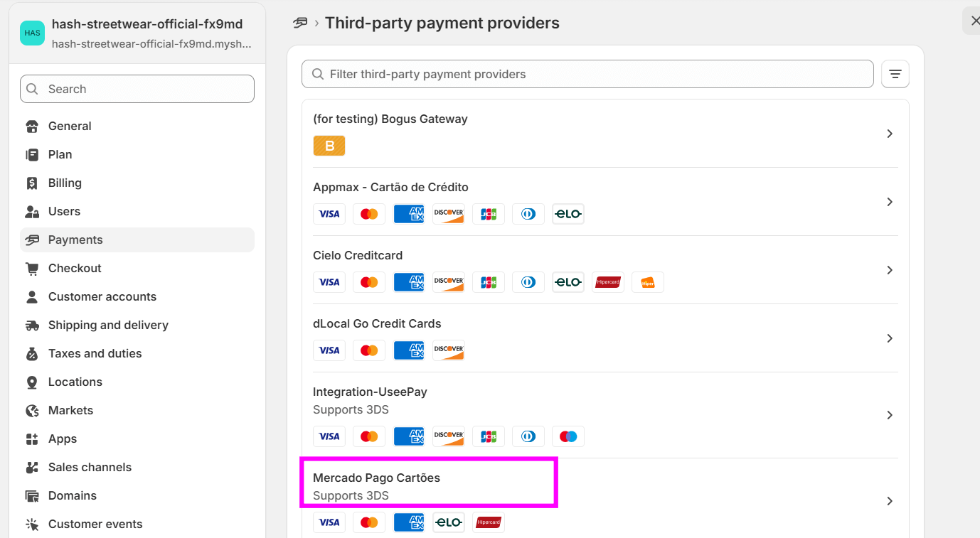The width and height of the screenshot is (980, 538).
Task: Click the Checkout cart icon
Action: click(32, 269)
